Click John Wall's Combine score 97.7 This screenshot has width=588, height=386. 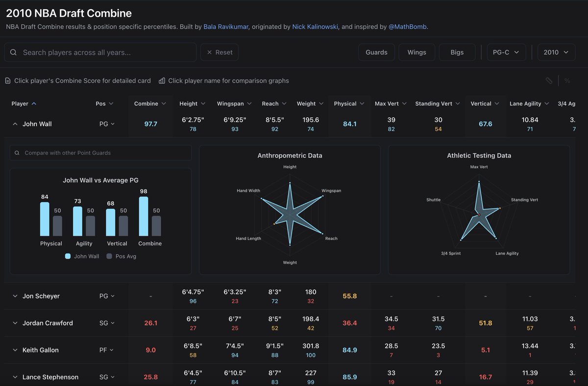pos(150,124)
